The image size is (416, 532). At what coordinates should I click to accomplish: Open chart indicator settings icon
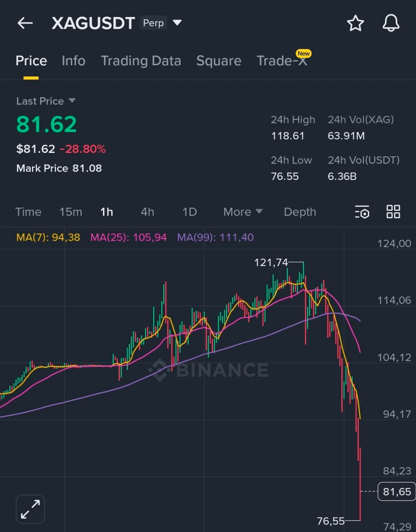pos(362,212)
